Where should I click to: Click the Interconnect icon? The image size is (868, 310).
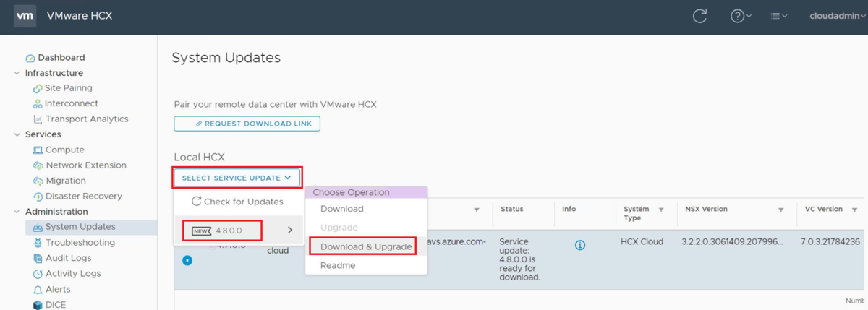[38, 103]
